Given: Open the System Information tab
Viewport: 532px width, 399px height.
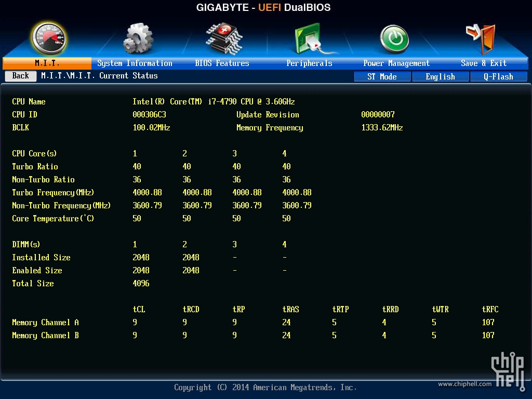Looking at the screenshot, I should (x=135, y=63).
